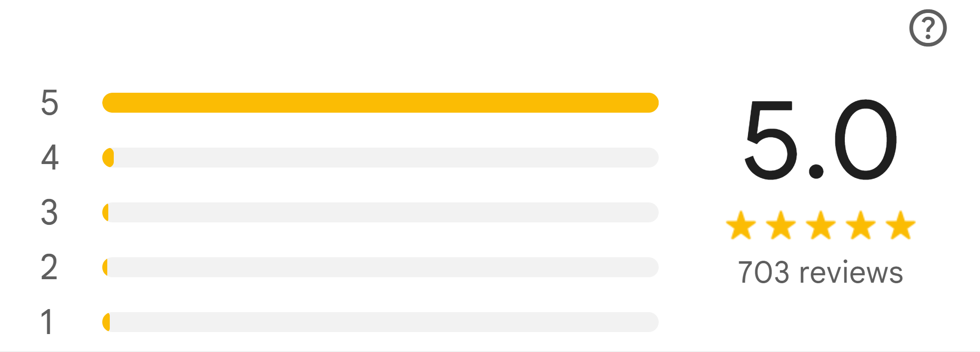Select the 3-star rating bar
Image resolution: width=980 pixels, height=352 pixels.
coord(380,212)
